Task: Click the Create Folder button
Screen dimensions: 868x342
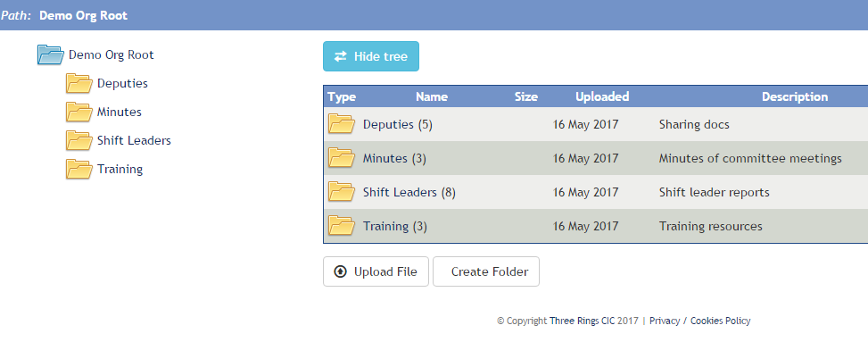Action: click(x=486, y=271)
